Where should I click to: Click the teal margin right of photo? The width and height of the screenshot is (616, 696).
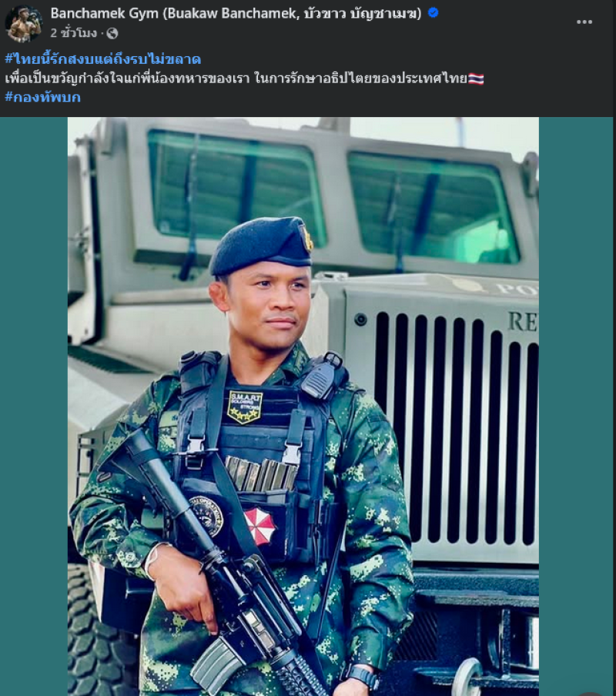[x=577, y=407]
